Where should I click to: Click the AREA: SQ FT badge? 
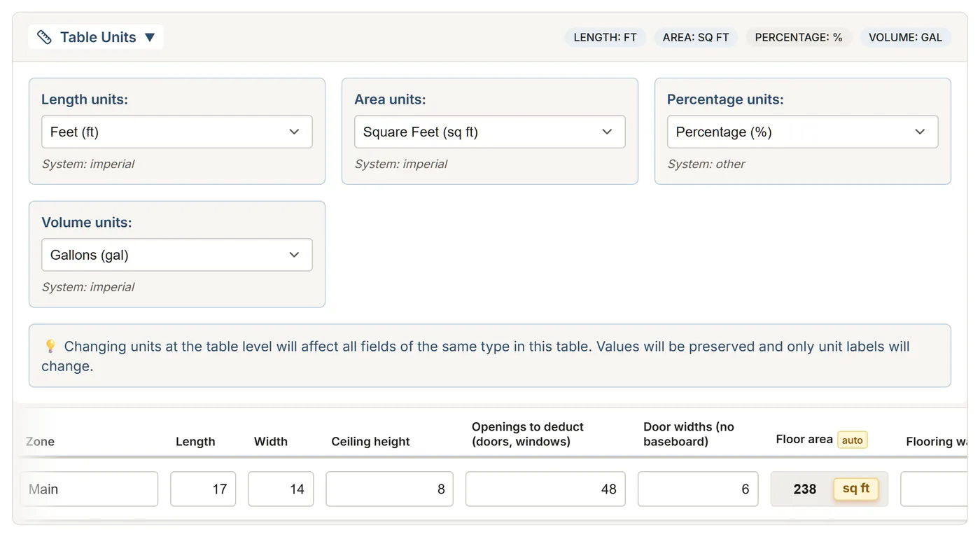pyautogui.click(x=696, y=37)
